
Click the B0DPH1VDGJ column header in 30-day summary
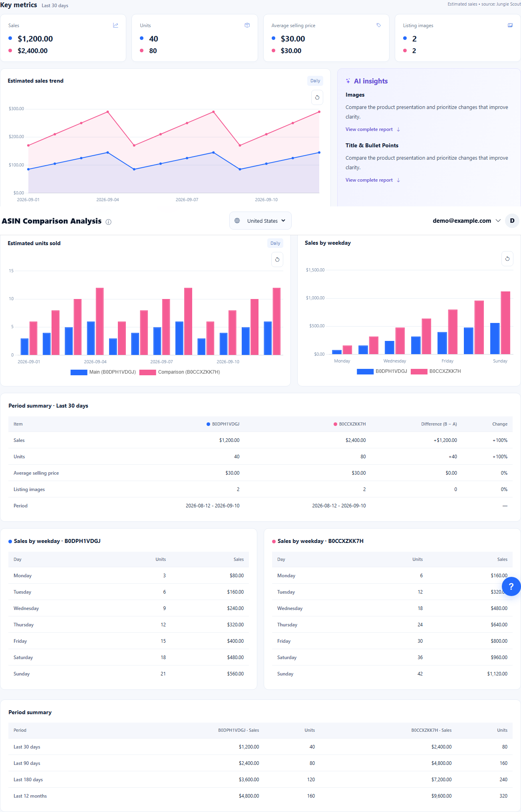pyautogui.click(x=223, y=424)
